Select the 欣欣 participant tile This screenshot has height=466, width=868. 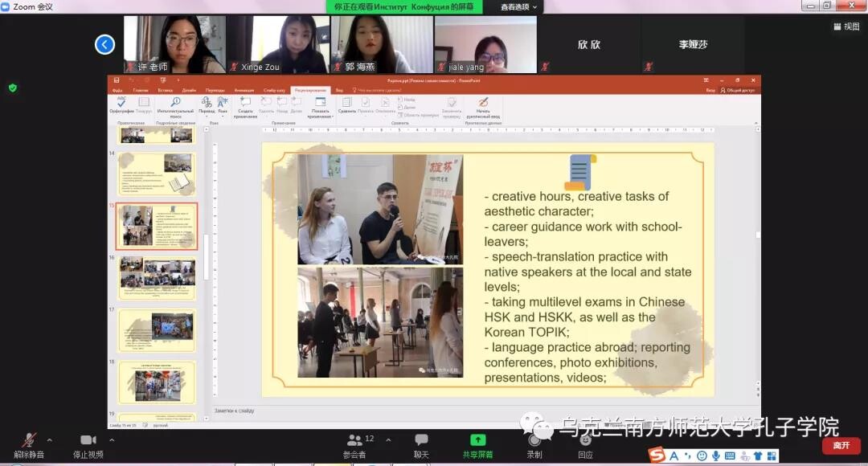(x=589, y=44)
